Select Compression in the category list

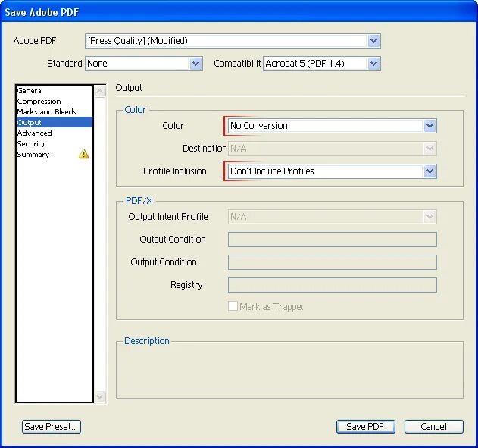coord(55,102)
